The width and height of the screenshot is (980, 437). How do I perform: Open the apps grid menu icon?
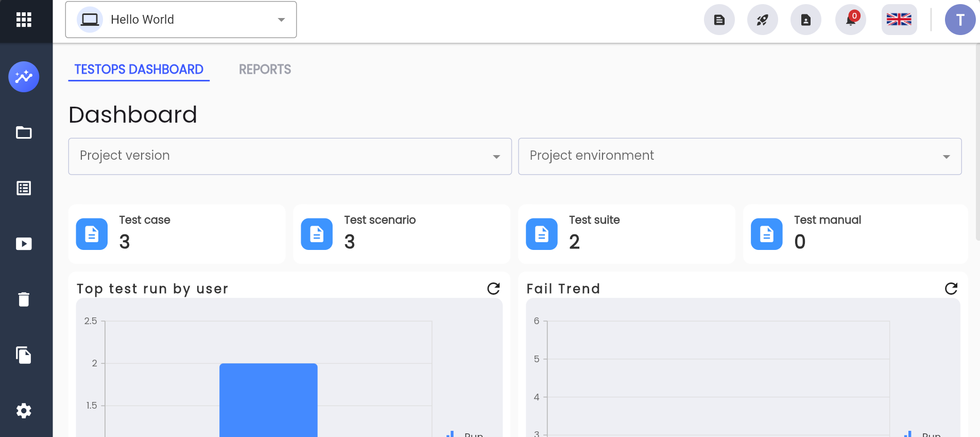(x=24, y=20)
